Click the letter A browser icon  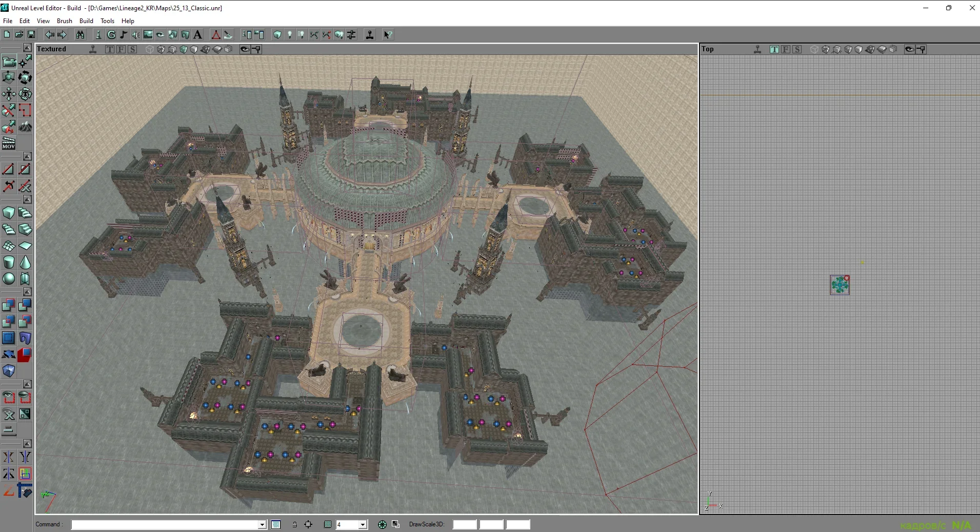pos(197,34)
